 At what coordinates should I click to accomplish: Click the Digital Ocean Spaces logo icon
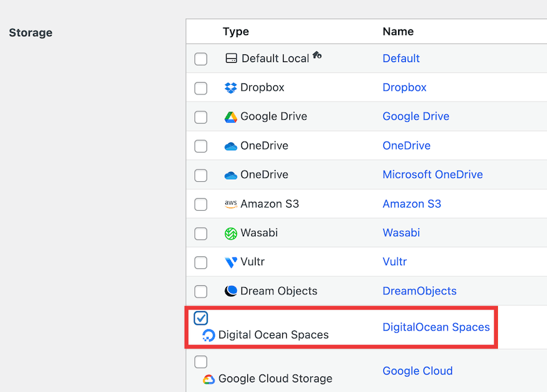[x=208, y=335]
